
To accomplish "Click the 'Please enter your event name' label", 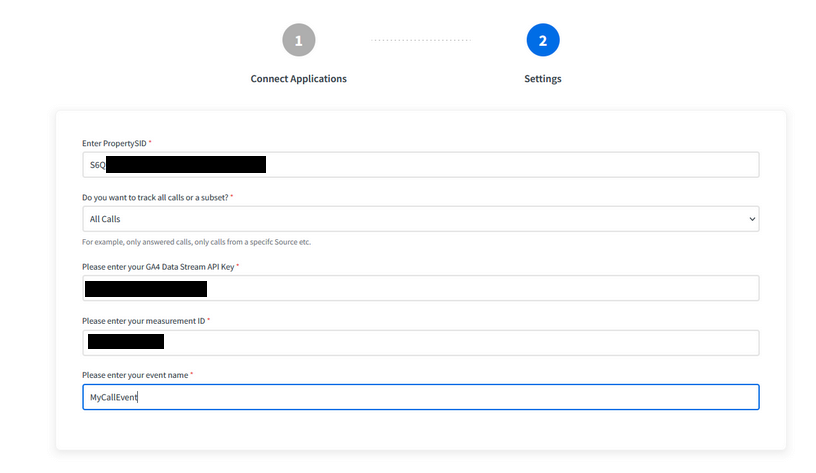I will [135, 375].
